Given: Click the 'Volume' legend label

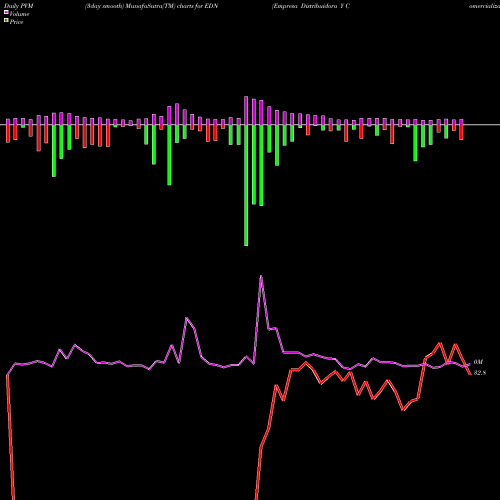Looking at the screenshot, I should click(x=19, y=14).
